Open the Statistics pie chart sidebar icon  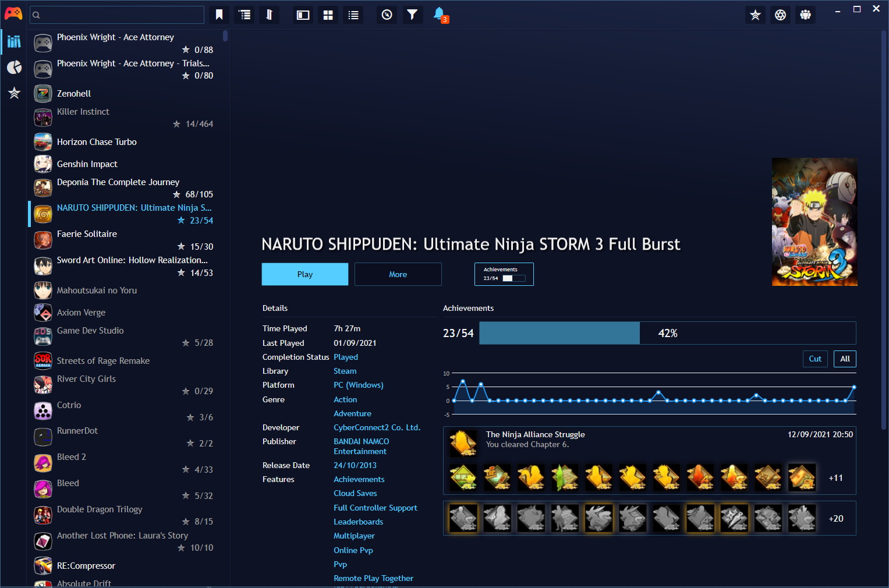pos(14,67)
